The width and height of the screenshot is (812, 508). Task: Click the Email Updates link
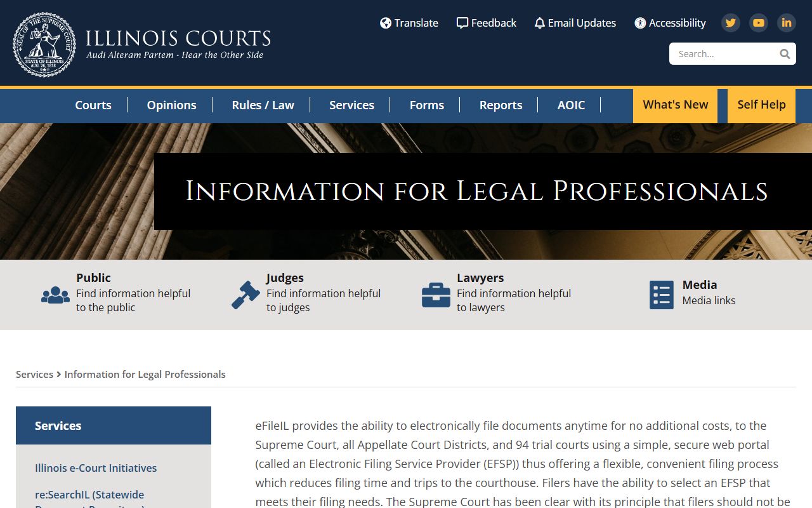582,23
